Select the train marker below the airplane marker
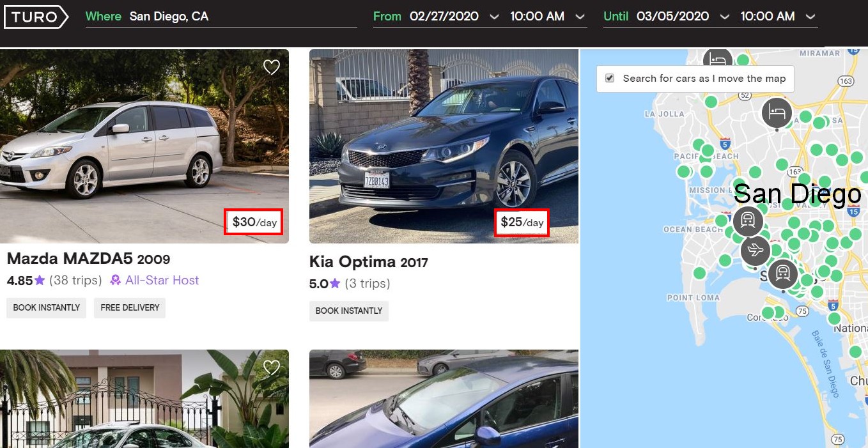 782,274
